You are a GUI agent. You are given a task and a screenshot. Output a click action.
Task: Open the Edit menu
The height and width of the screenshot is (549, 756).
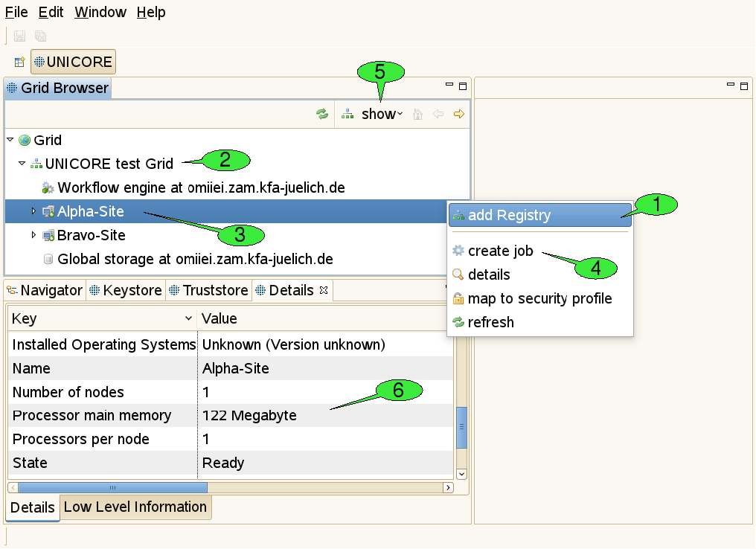pyautogui.click(x=51, y=12)
